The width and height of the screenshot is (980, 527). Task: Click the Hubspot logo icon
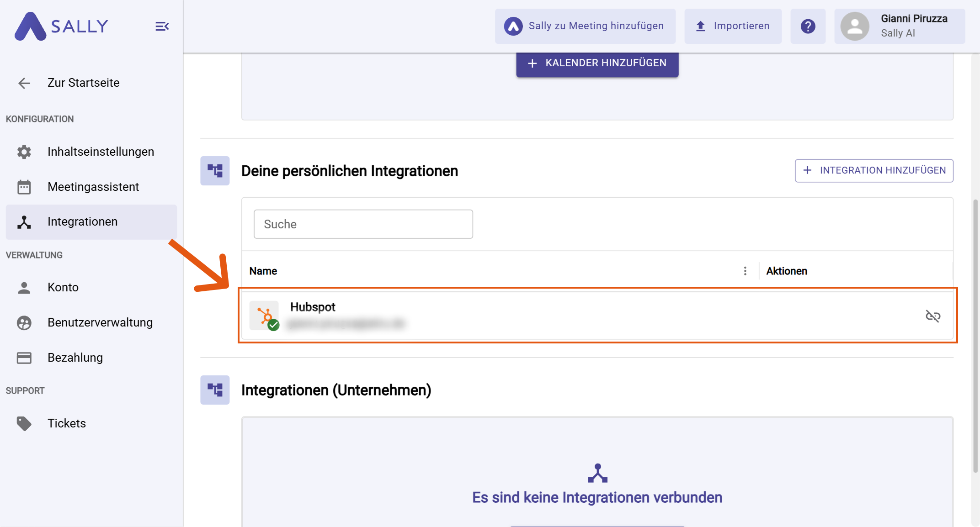coord(264,316)
